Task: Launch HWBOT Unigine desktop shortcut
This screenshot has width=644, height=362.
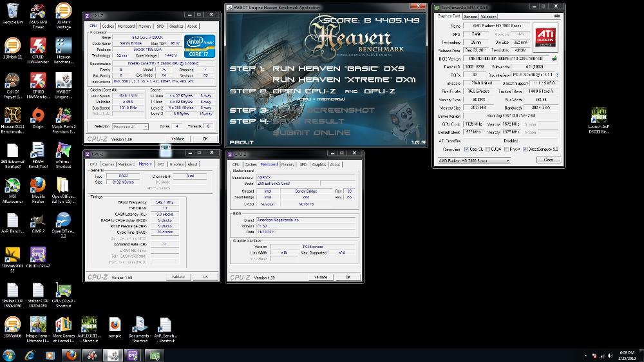Action: tap(63, 86)
